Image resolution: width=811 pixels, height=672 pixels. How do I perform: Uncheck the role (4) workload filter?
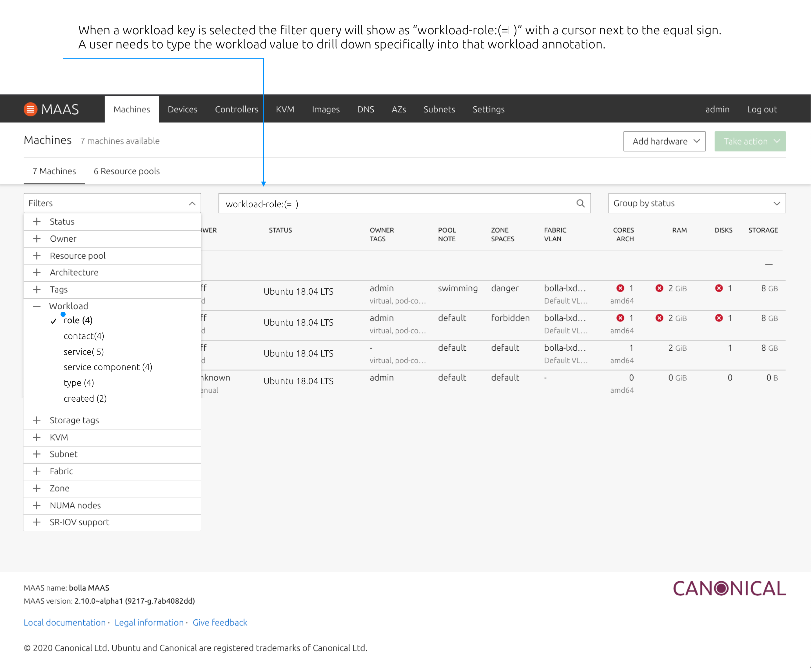[x=78, y=321]
